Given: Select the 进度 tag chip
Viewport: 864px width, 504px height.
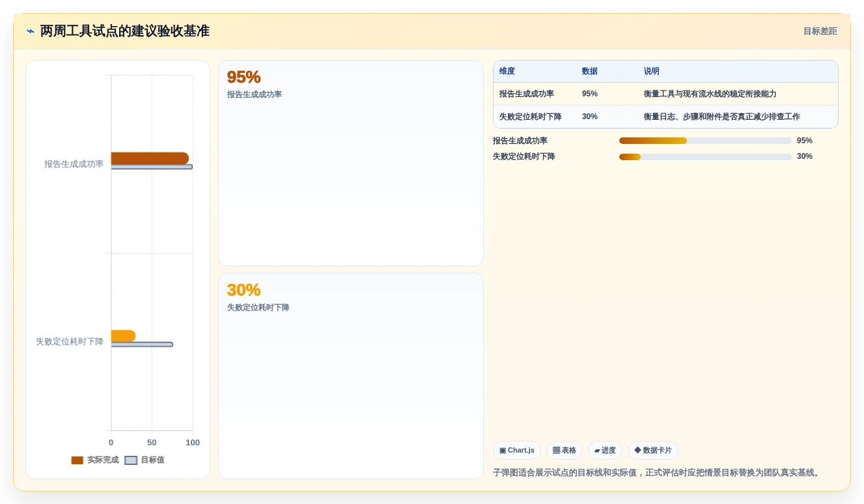Looking at the screenshot, I should coord(605,451).
